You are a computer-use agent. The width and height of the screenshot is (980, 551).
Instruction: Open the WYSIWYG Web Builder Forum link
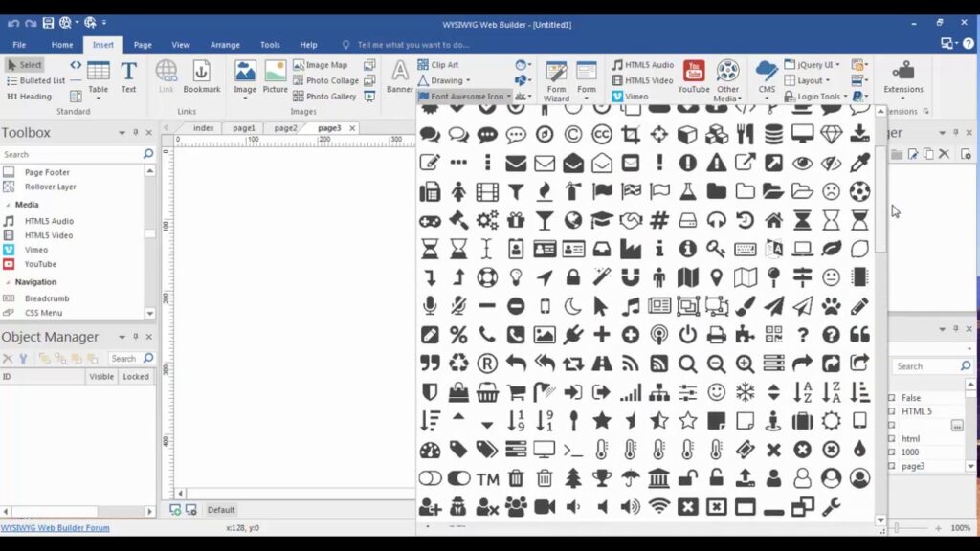click(x=55, y=528)
